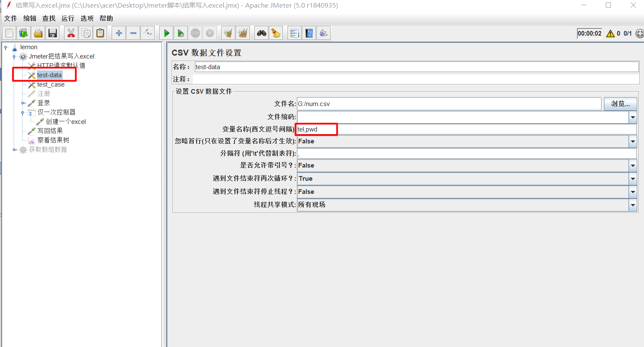Click the 文件名 field with G:/num.csv

449,104
